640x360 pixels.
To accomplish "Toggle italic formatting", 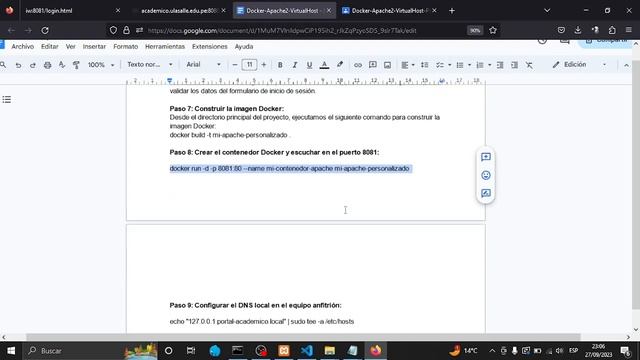I will 295,65.
